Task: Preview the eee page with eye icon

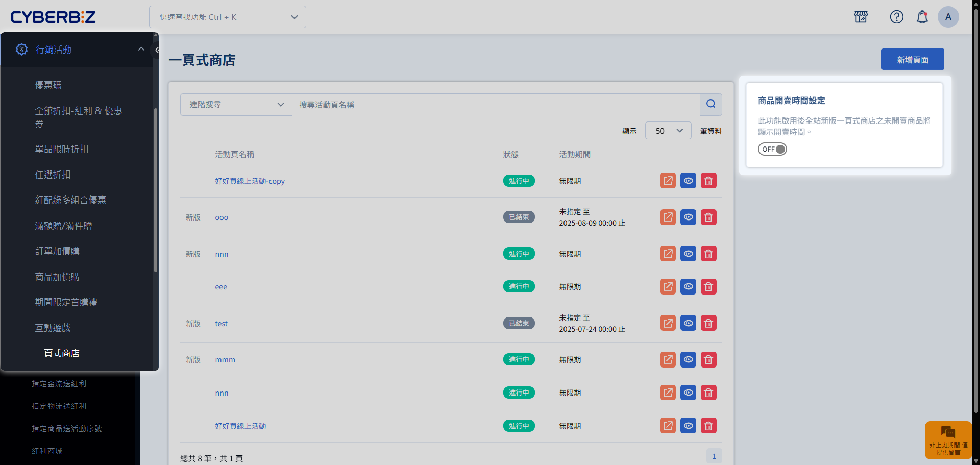Action: [688, 287]
